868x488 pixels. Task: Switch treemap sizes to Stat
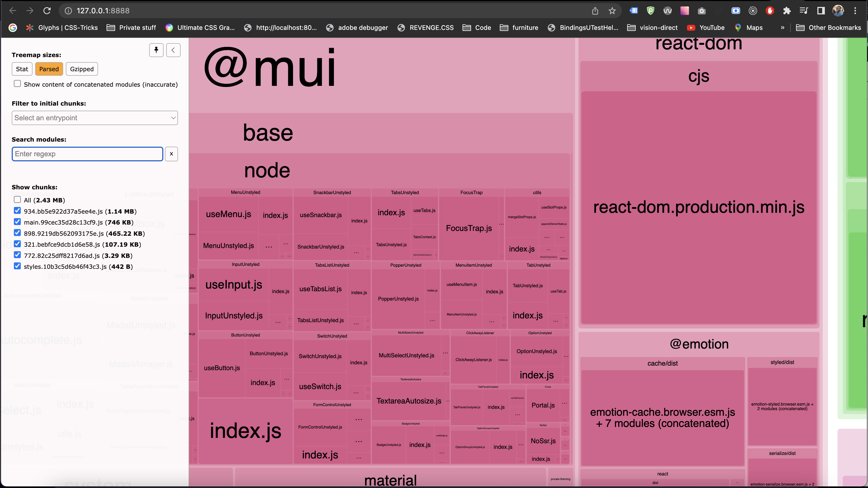(22, 69)
